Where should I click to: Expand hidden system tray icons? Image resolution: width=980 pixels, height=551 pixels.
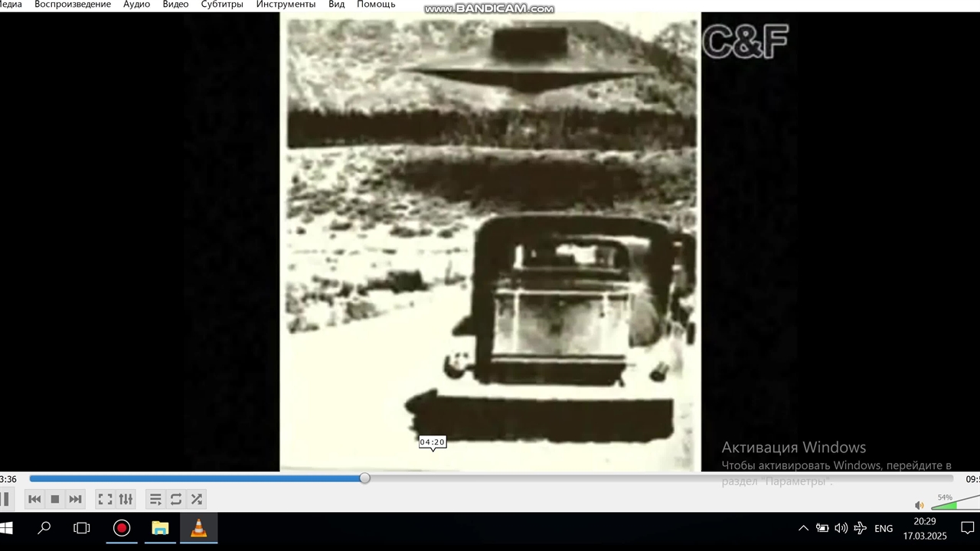point(803,528)
